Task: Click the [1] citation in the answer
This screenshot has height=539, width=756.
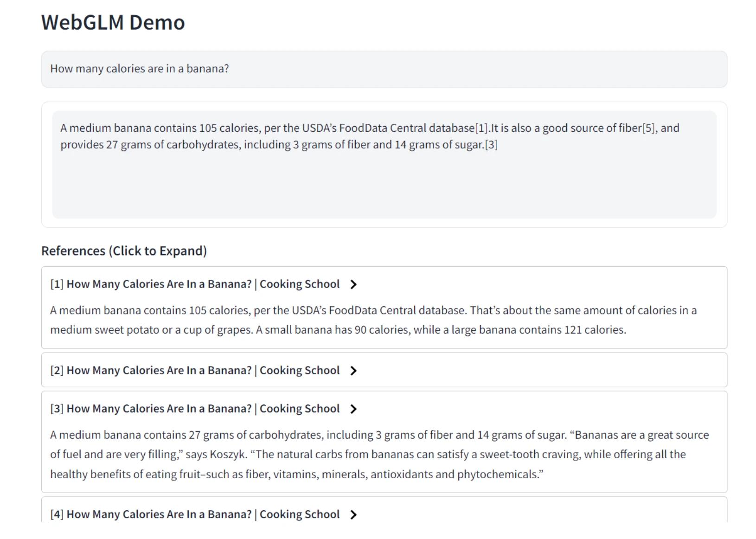Action: pyautogui.click(x=481, y=128)
